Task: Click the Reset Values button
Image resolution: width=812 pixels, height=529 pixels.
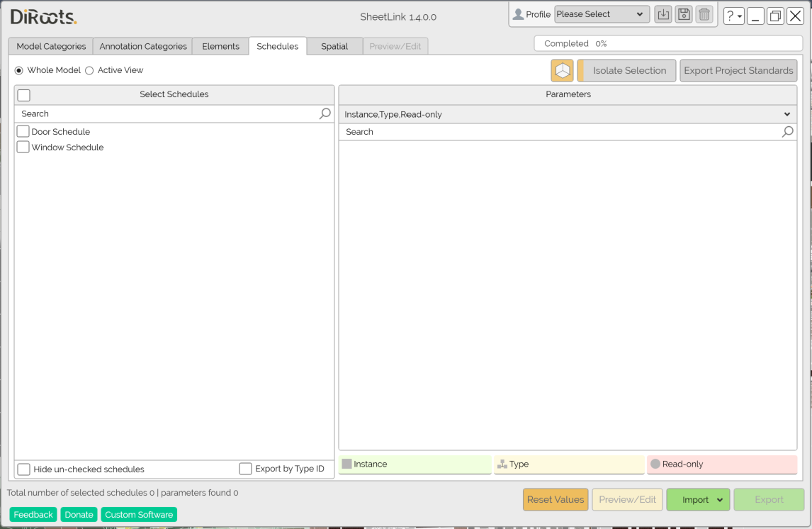Action: pos(555,499)
